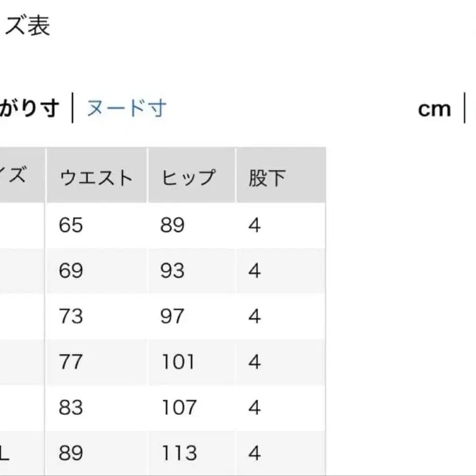The image size is (476, 476).
Task: Click waist value 69
Action: (71, 271)
